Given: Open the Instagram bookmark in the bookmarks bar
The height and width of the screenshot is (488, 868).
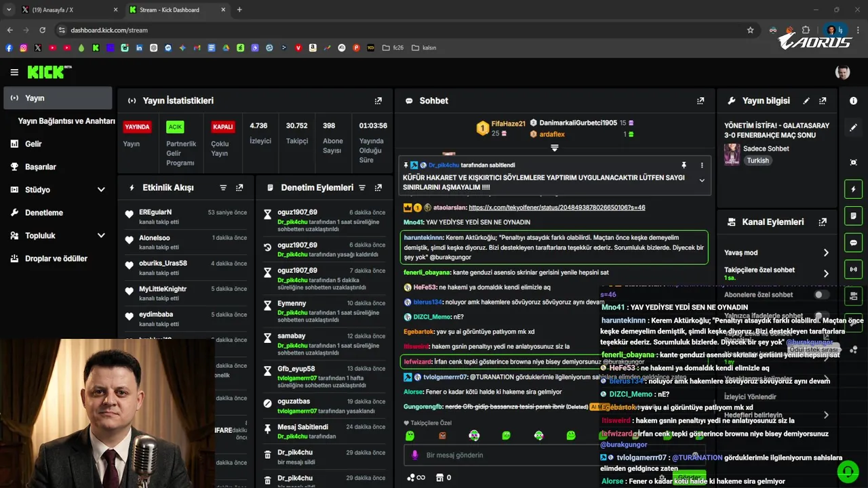Looking at the screenshot, I should [23, 48].
